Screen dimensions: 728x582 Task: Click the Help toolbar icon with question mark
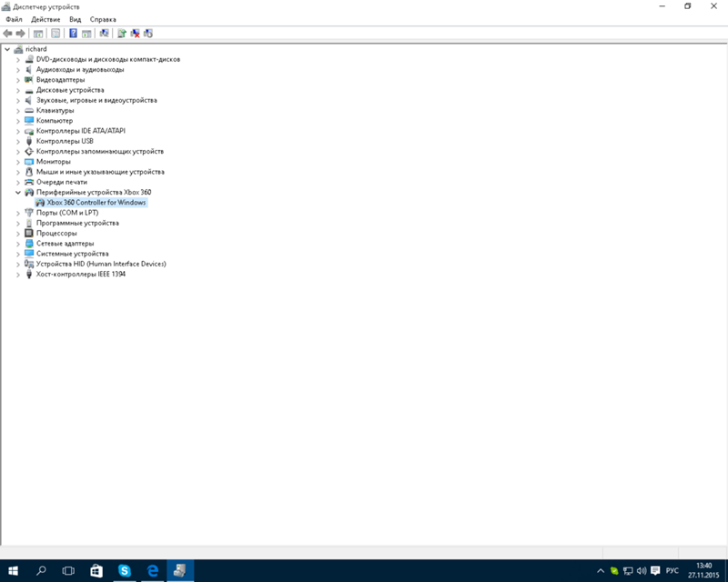point(73,34)
